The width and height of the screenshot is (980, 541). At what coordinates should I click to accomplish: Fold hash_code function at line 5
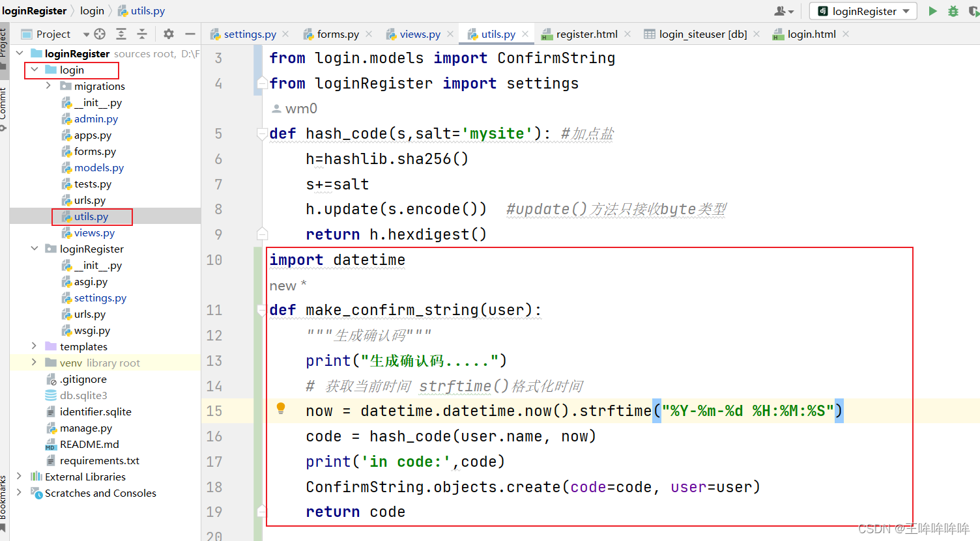[262, 133]
